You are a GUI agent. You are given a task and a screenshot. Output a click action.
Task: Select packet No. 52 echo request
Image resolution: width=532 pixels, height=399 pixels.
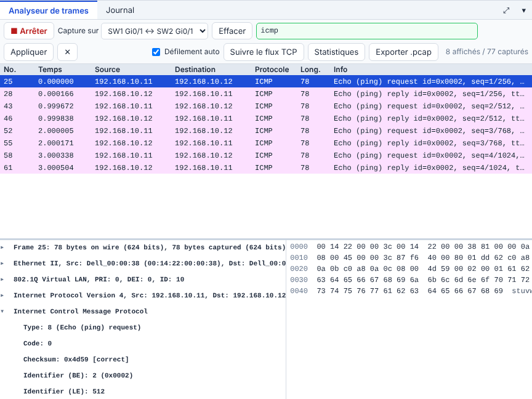click(x=266, y=131)
